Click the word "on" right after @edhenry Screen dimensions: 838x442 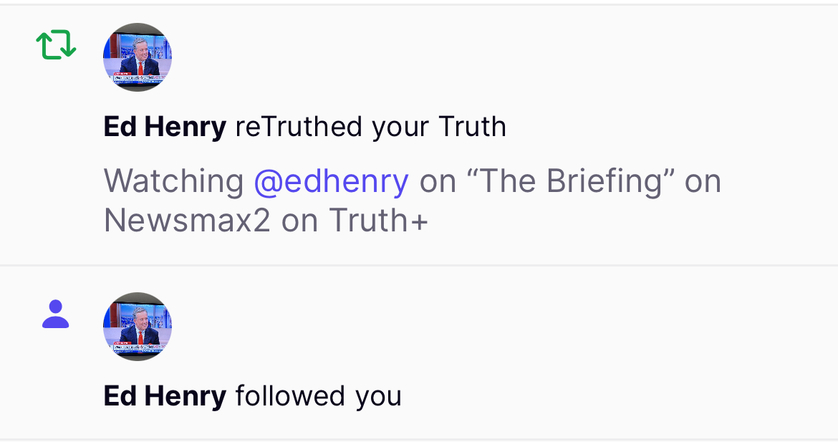[435, 182]
